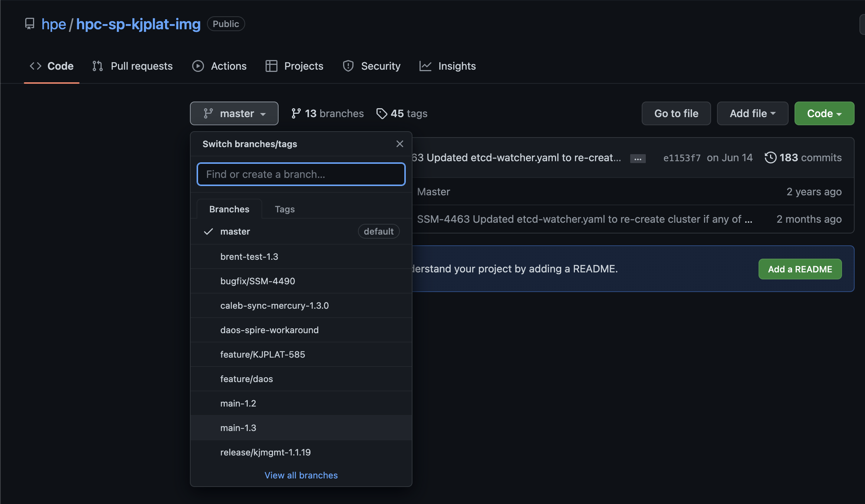Click the history clock icon by commits
865x504 pixels.
(x=770, y=157)
